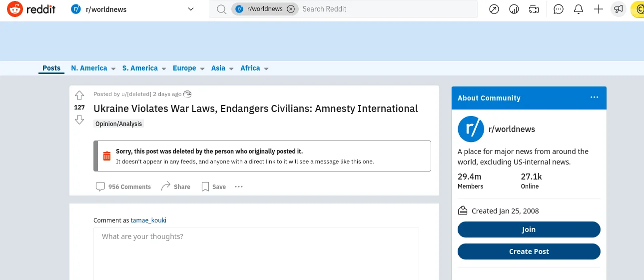Upvote the Ukraine Amnesty International post
This screenshot has width=644, height=280.
pyautogui.click(x=79, y=95)
